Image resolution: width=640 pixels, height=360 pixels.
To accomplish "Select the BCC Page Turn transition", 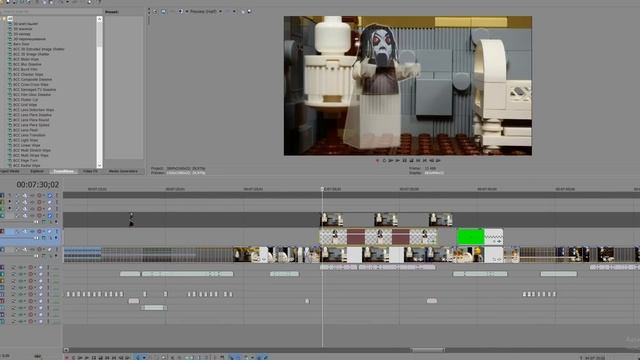I will [25, 160].
